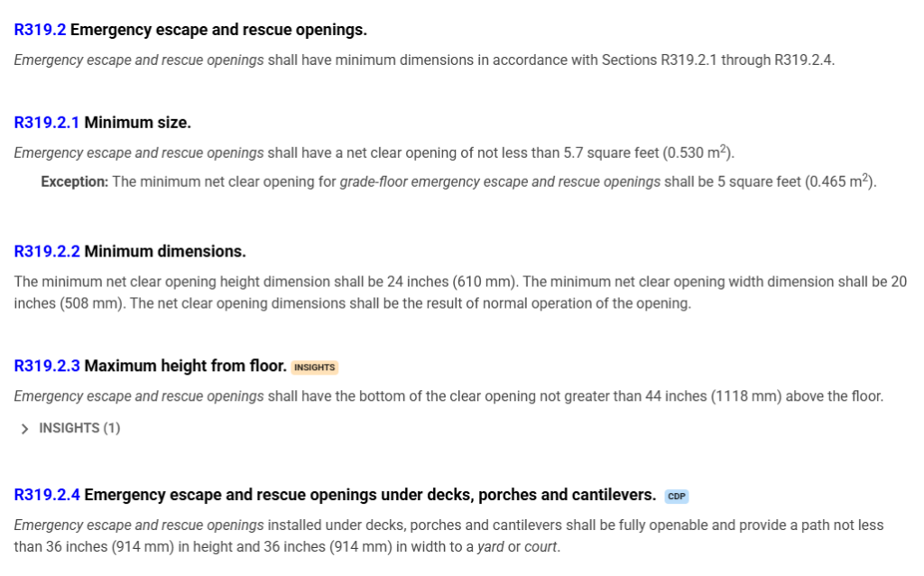
Task: Open the R319.2 section number link
Action: coord(41,30)
